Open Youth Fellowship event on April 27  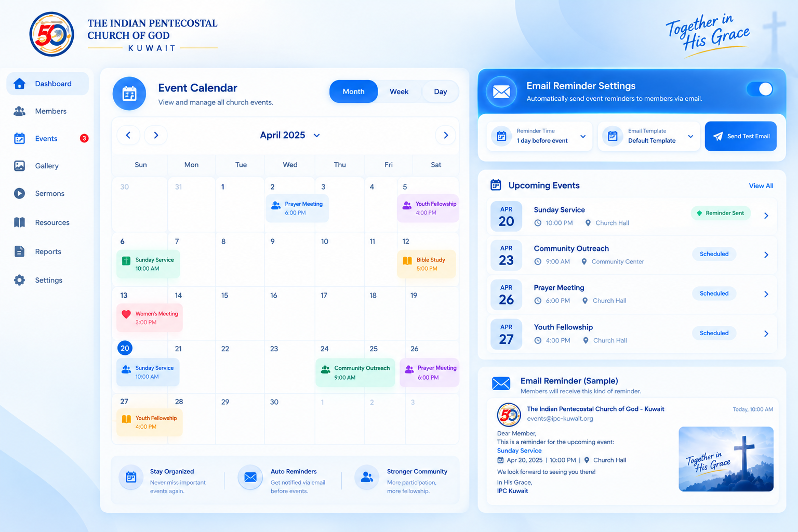tap(150, 422)
